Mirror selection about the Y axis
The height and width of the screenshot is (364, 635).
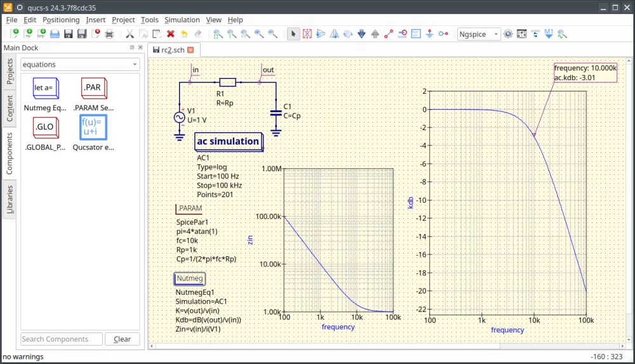(334, 34)
